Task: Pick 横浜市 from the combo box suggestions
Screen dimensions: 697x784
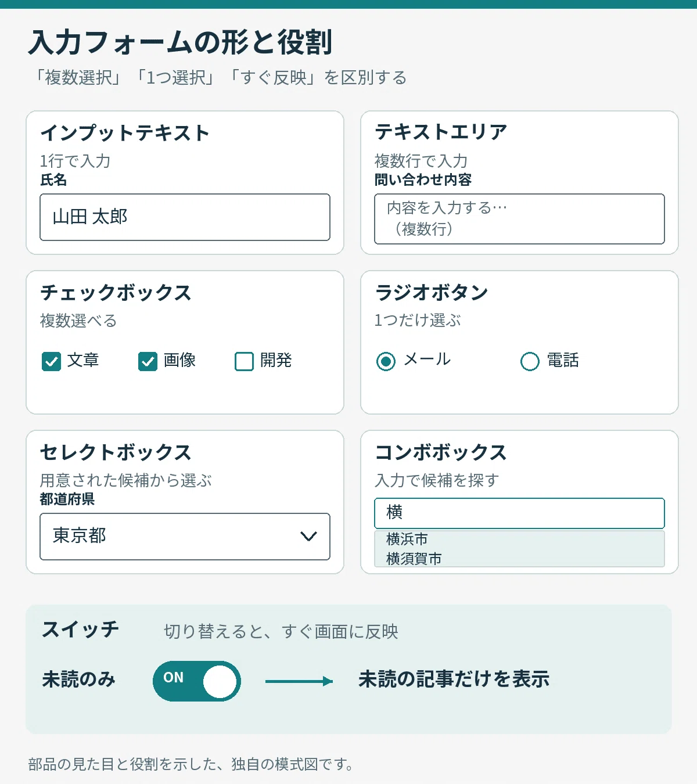Action: click(x=519, y=539)
